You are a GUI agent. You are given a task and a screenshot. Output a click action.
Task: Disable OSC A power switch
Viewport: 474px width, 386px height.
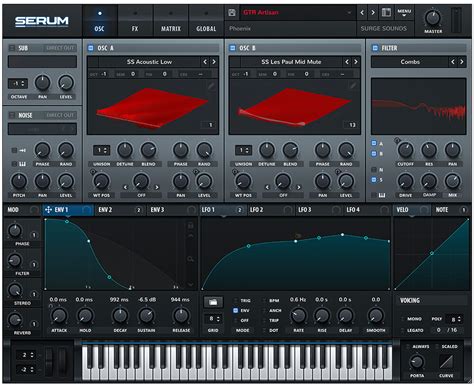pos(91,48)
